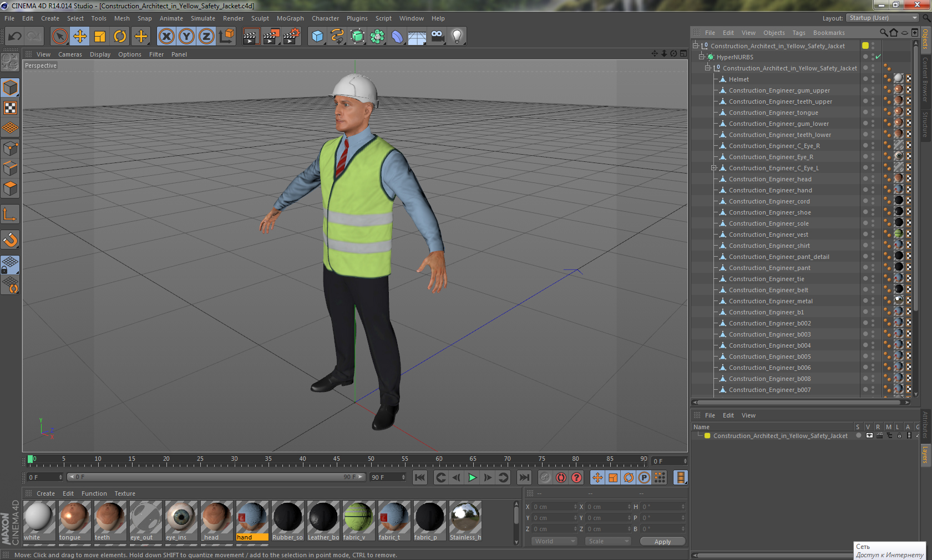Select the Stainless_h material swatch
The height and width of the screenshot is (560, 932).
pos(465,521)
